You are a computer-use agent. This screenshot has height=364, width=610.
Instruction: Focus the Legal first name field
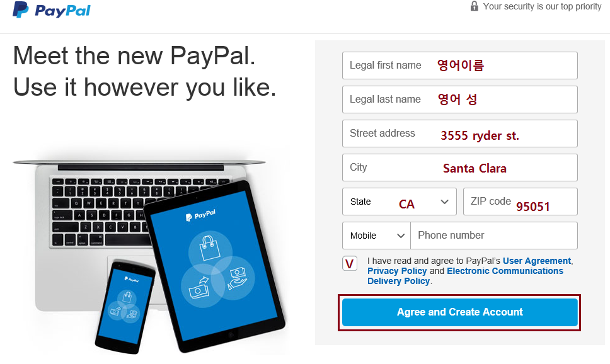[460, 65]
